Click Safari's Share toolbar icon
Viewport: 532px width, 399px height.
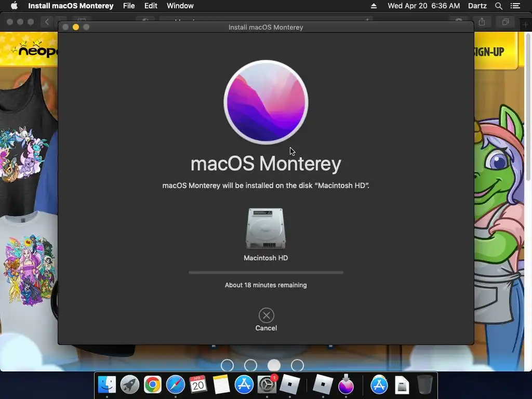[x=482, y=22]
